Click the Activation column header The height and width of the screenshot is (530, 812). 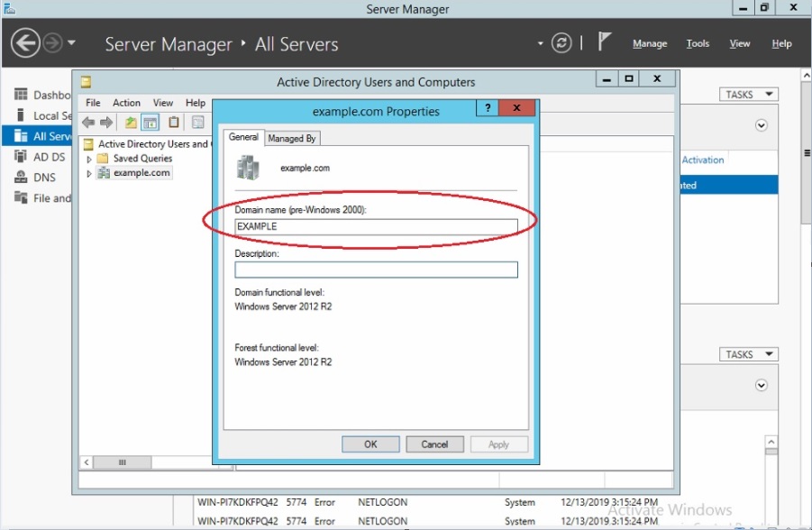tap(702, 160)
